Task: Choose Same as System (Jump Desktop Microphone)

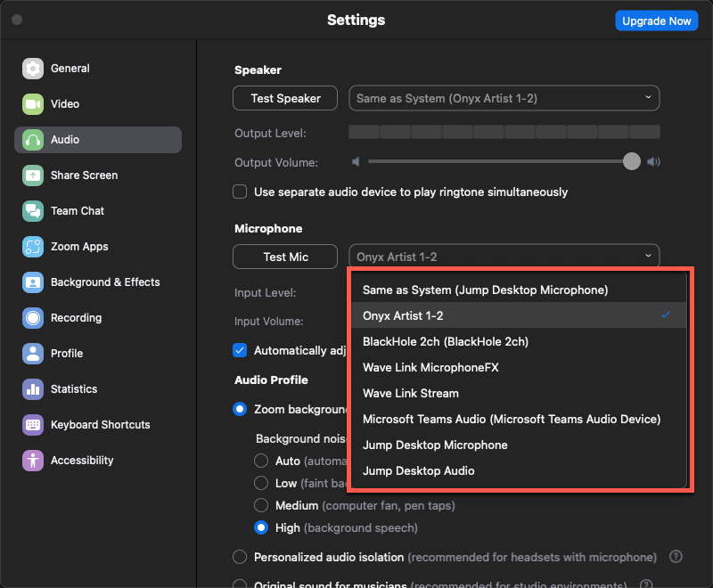Action: click(519, 290)
